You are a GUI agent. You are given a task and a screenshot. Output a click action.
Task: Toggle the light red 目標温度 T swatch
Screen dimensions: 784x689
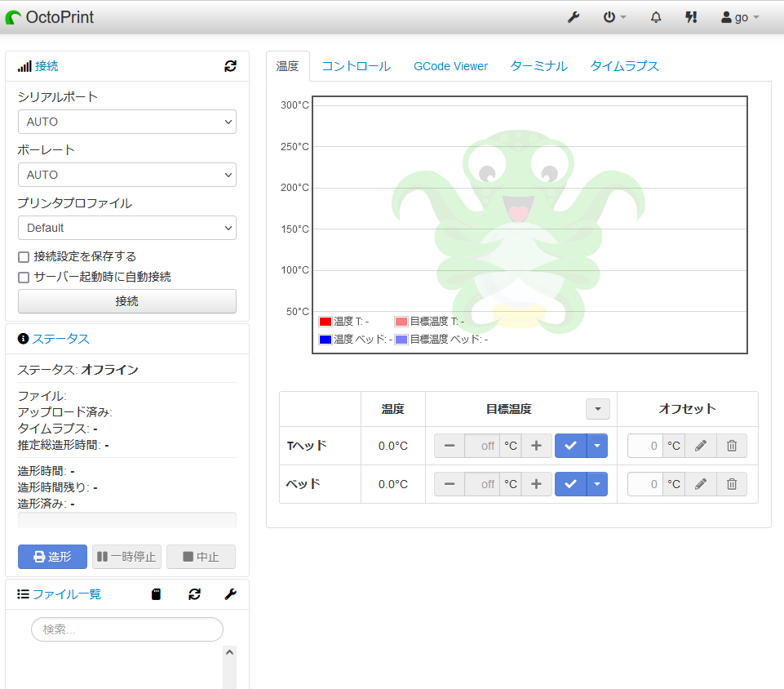(401, 321)
